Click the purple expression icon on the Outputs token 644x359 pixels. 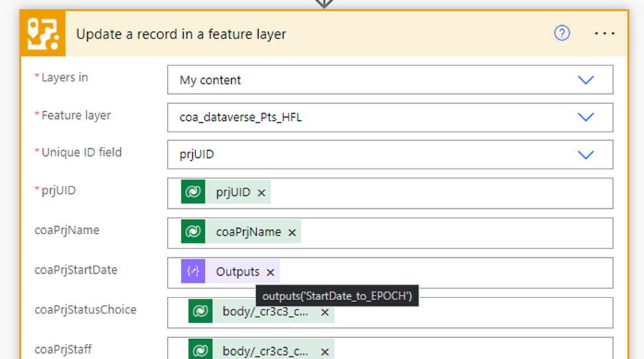pos(194,272)
